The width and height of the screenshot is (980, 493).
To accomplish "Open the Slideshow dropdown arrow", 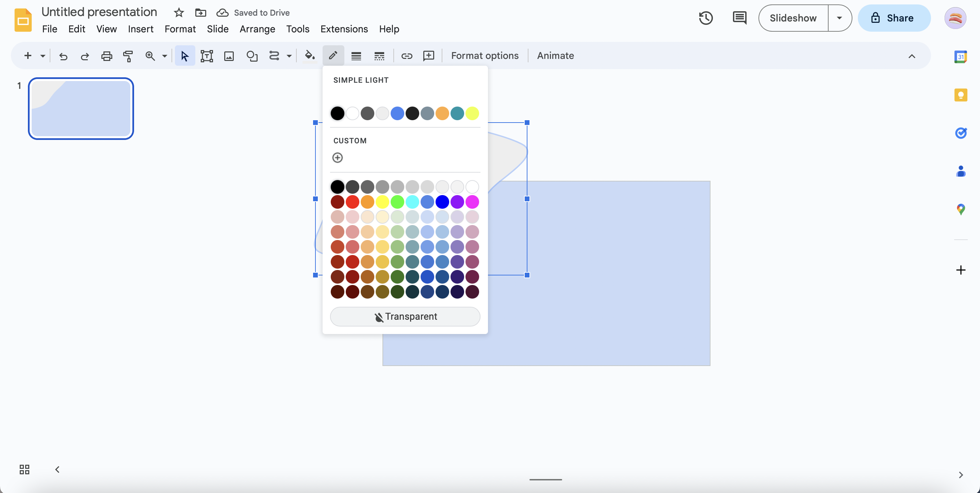I will pyautogui.click(x=839, y=18).
